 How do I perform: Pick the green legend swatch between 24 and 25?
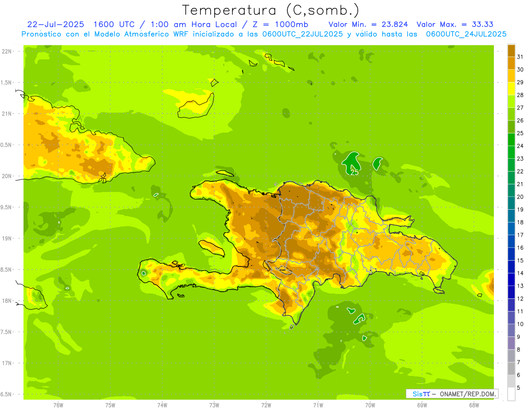511,139
